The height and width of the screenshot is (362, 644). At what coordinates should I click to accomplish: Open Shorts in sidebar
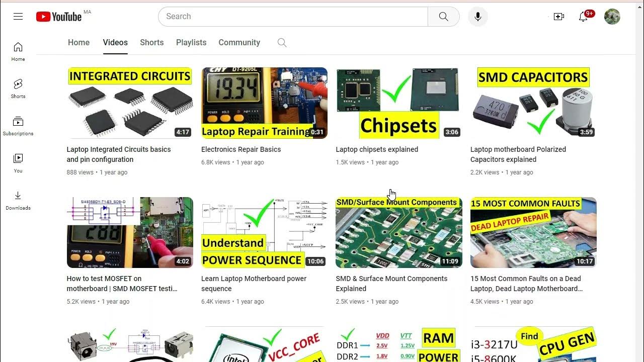pyautogui.click(x=18, y=89)
